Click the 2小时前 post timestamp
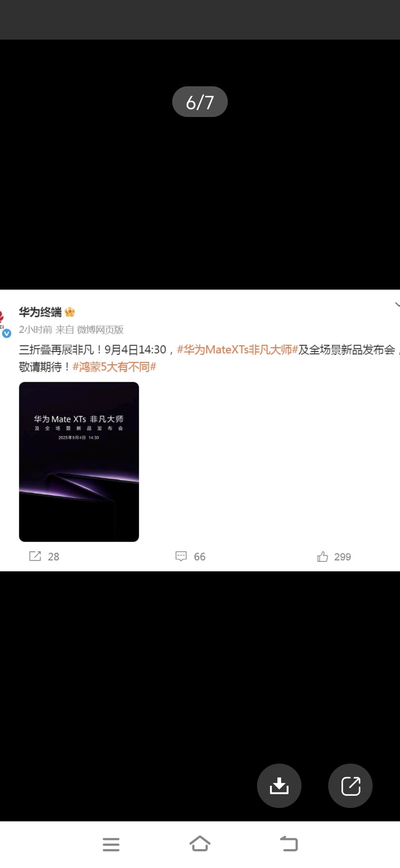The height and width of the screenshot is (868, 400). 36,330
